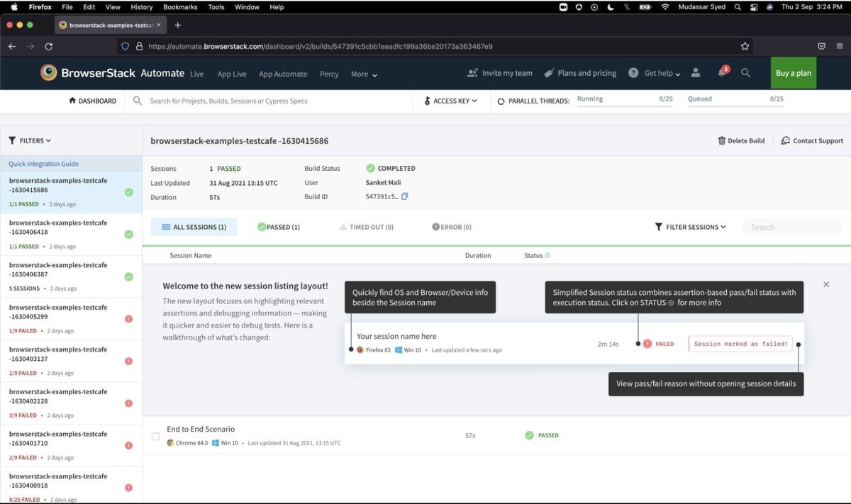Expand the More menu in the header
This screenshot has width=851, height=504.
point(364,74)
